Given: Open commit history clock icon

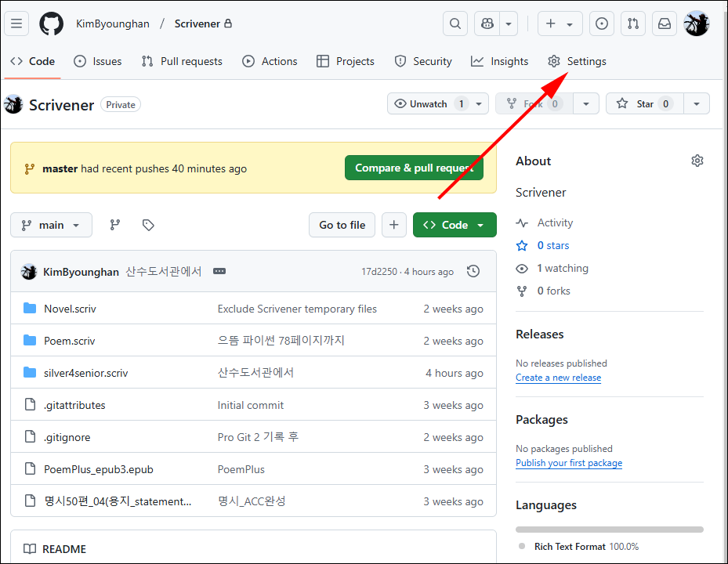Looking at the screenshot, I should coord(473,271).
